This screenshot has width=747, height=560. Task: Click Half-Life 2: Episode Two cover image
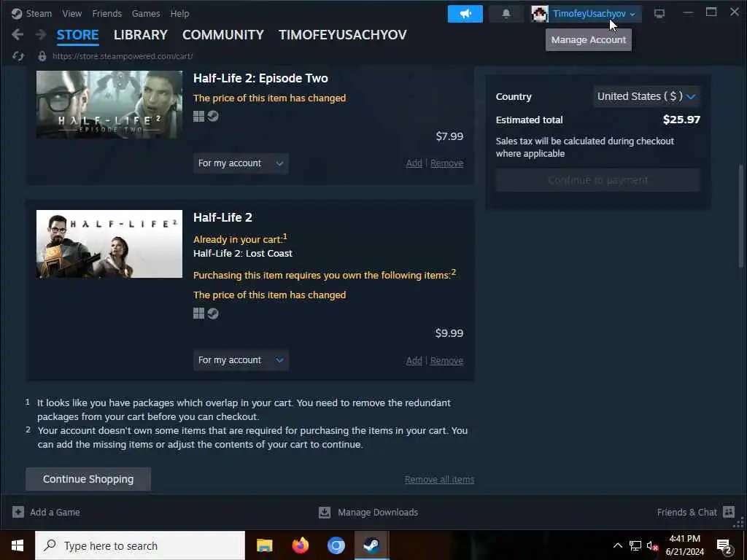pos(109,104)
